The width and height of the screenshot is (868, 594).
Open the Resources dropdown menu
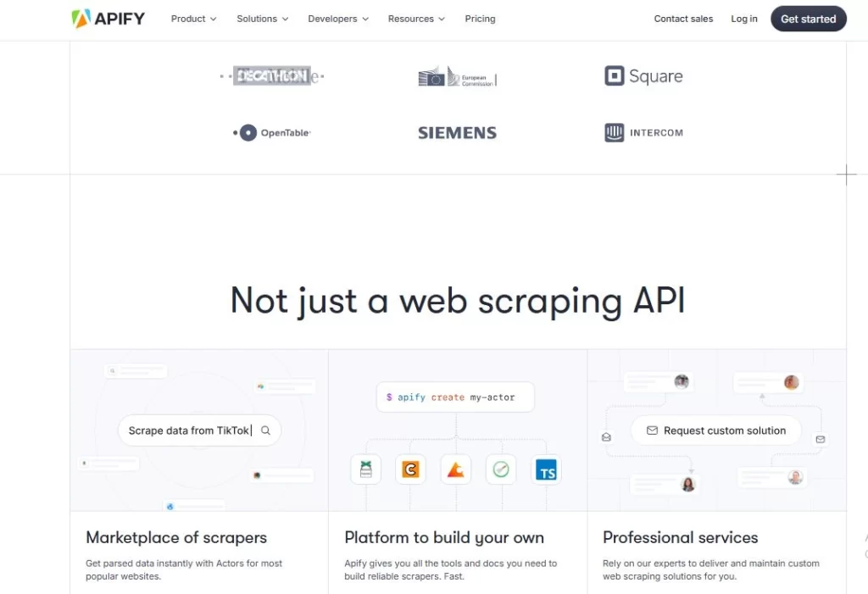tap(416, 19)
